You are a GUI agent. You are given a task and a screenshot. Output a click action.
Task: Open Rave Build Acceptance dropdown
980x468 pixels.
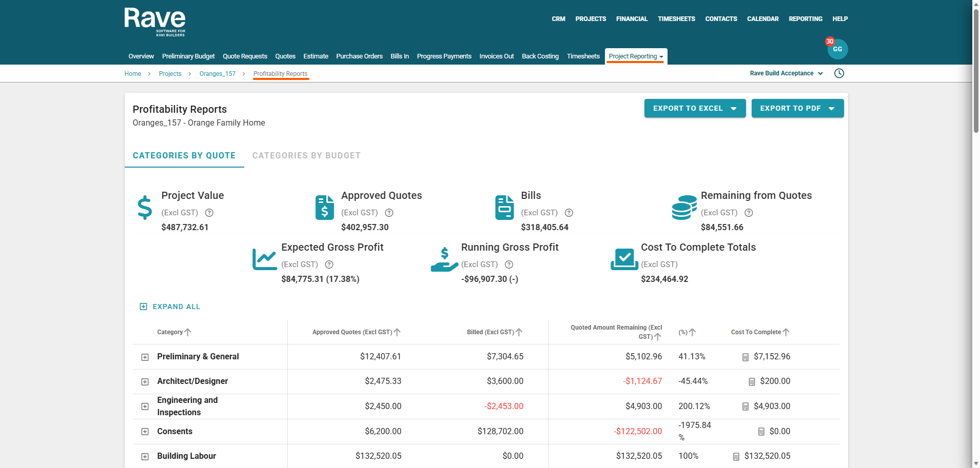click(x=786, y=73)
